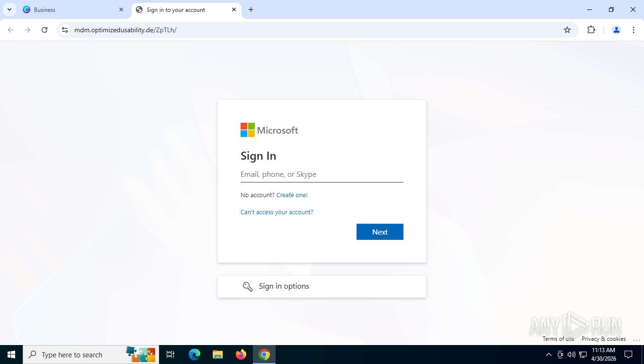Open Privacy & cookies link

(x=604, y=339)
